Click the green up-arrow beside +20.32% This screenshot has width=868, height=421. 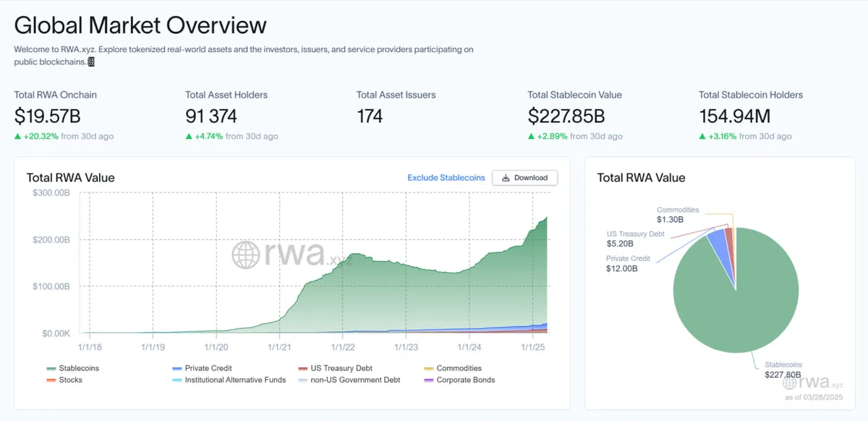pyautogui.click(x=19, y=136)
